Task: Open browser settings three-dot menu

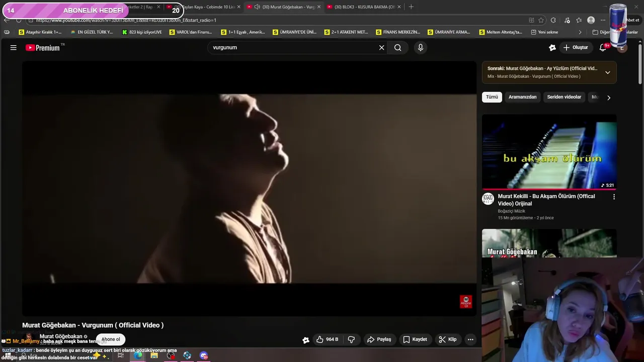Action: click(603, 20)
